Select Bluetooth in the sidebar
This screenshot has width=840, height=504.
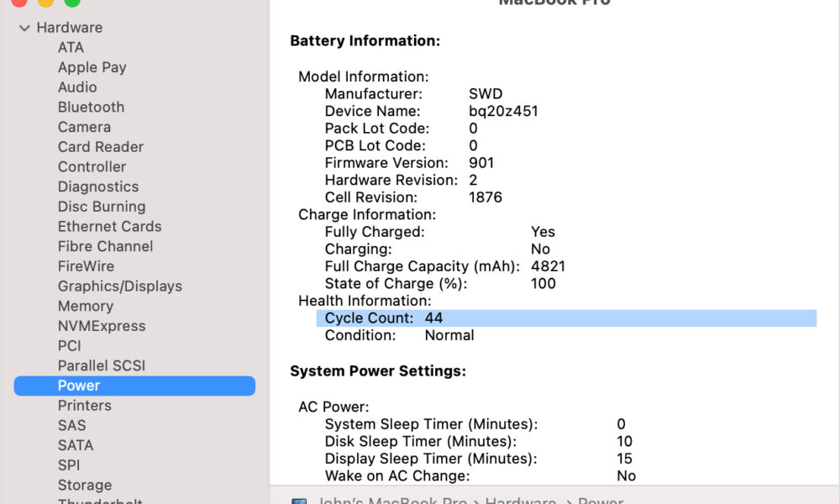[x=91, y=107]
